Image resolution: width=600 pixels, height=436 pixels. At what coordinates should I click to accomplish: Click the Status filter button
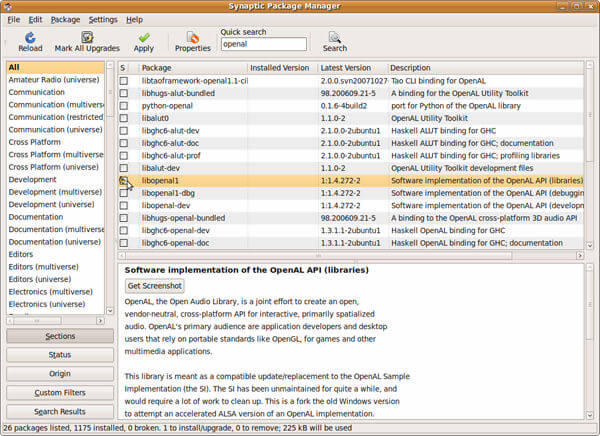(60, 354)
